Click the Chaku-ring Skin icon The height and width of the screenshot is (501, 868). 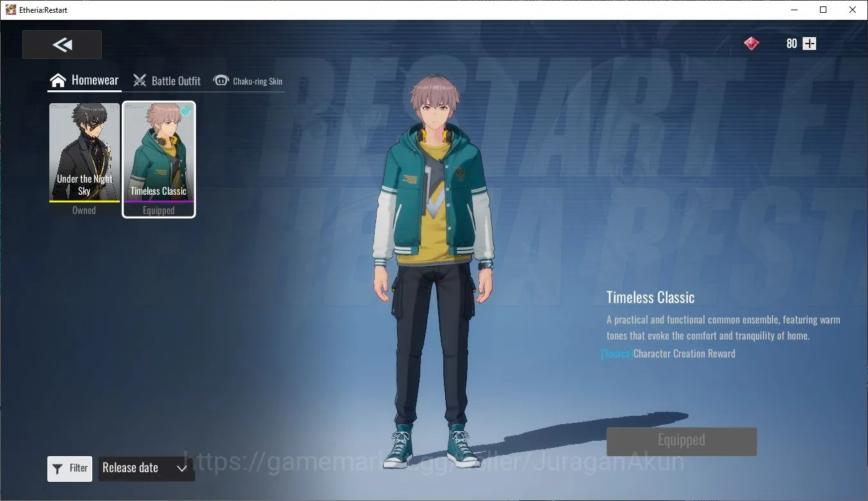(221, 81)
